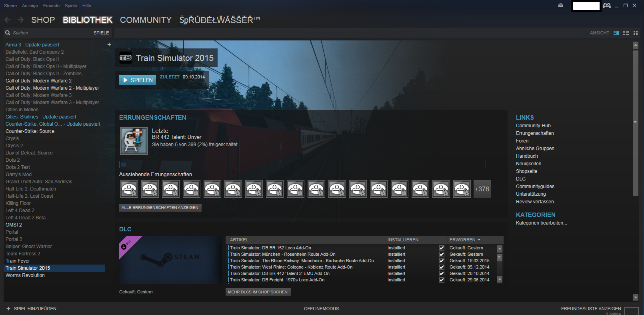
Task: Select OMSI 2 in the game list
Action: [x=14, y=225]
